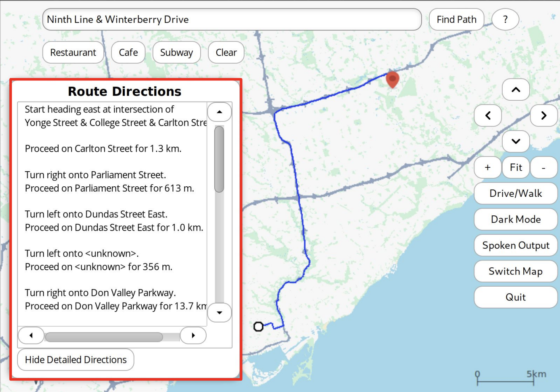Zoom out with the - icon
This screenshot has width=560, height=392.
pos(544,167)
